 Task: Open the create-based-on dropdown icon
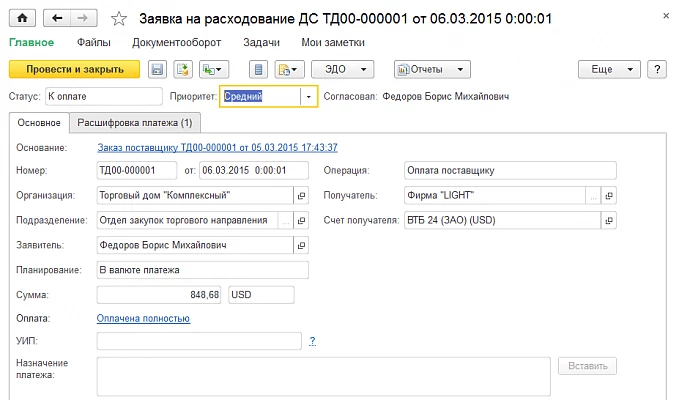213,69
